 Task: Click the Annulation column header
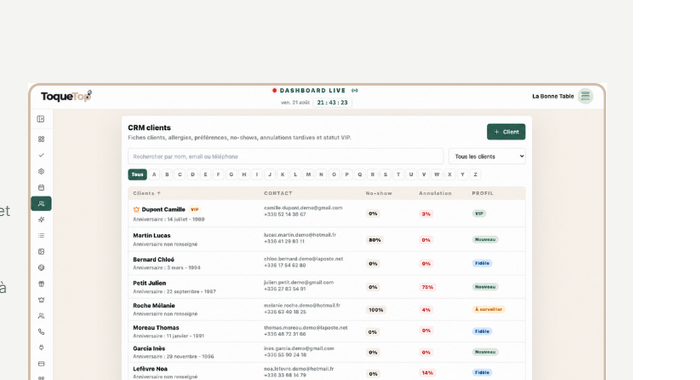(x=435, y=193)
